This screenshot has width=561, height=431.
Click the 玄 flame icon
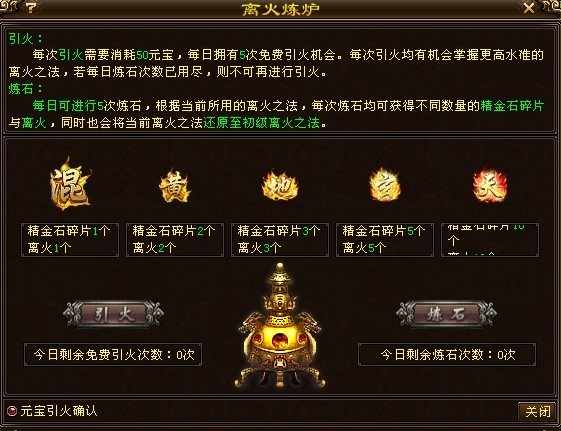pyautogui.click(x=384, y=186)
